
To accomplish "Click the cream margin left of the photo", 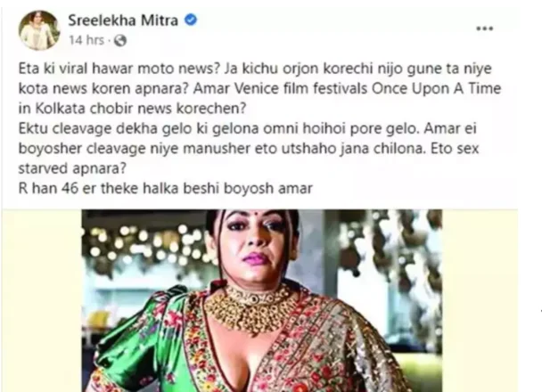I will click(x=42, y=300).
